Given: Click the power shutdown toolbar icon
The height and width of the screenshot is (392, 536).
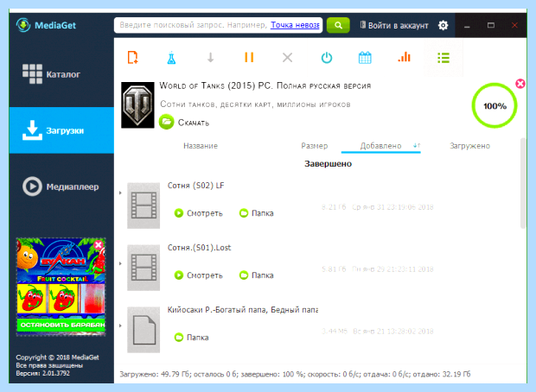Looking at the screenshot, I should pyautogui.click(x=327, y=57).
